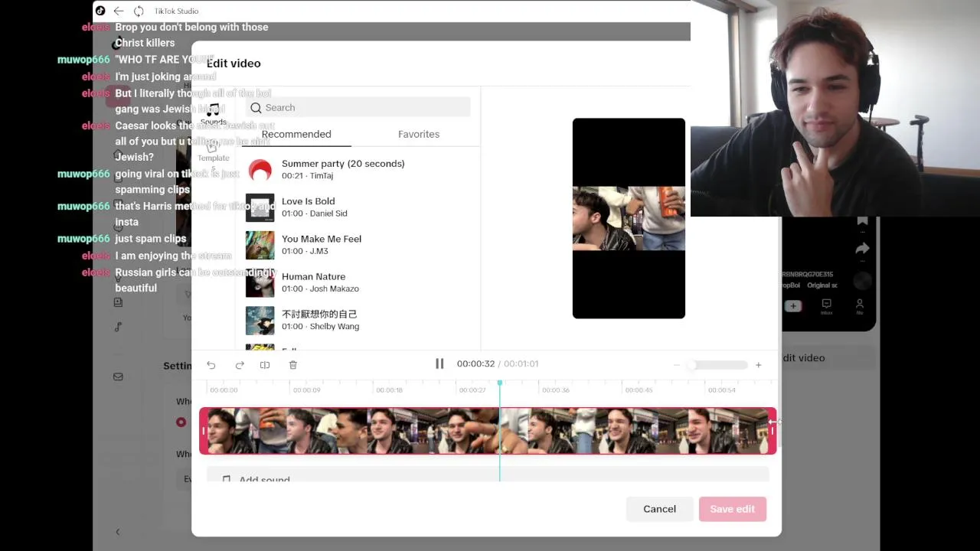Click Love Is Bold album cover
The image size is (980, 551).
coord(260,207)
